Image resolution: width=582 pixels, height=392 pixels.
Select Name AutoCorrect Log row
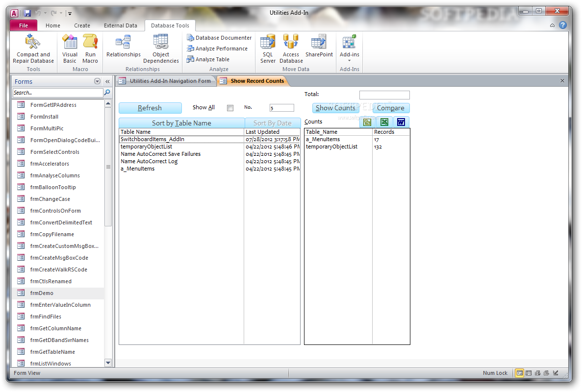coord(209,161)
